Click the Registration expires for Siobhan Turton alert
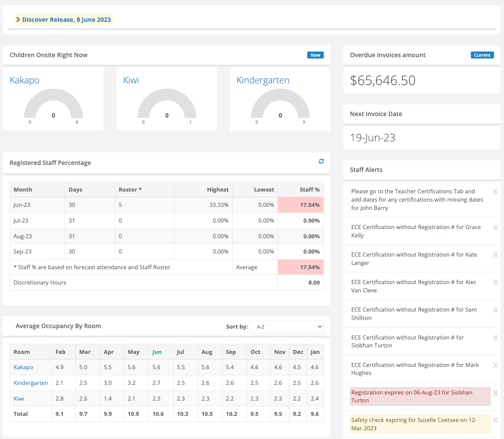The image size is (504, 439). pos(420,396)
